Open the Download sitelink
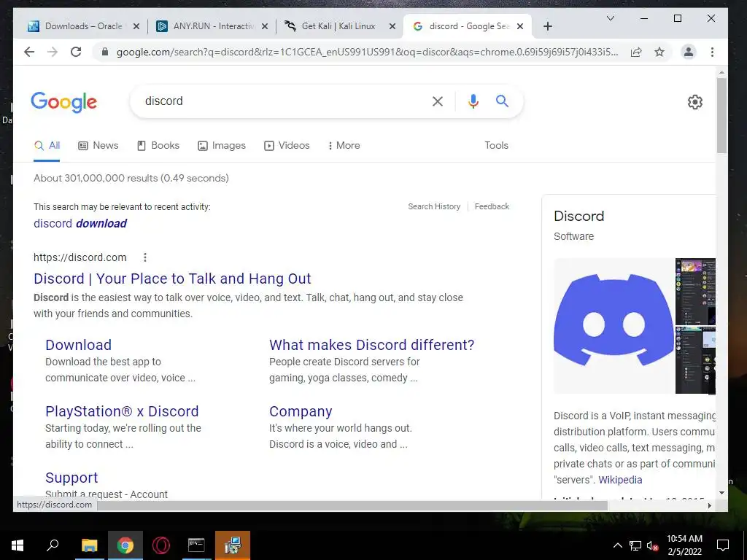 point(79,345)
